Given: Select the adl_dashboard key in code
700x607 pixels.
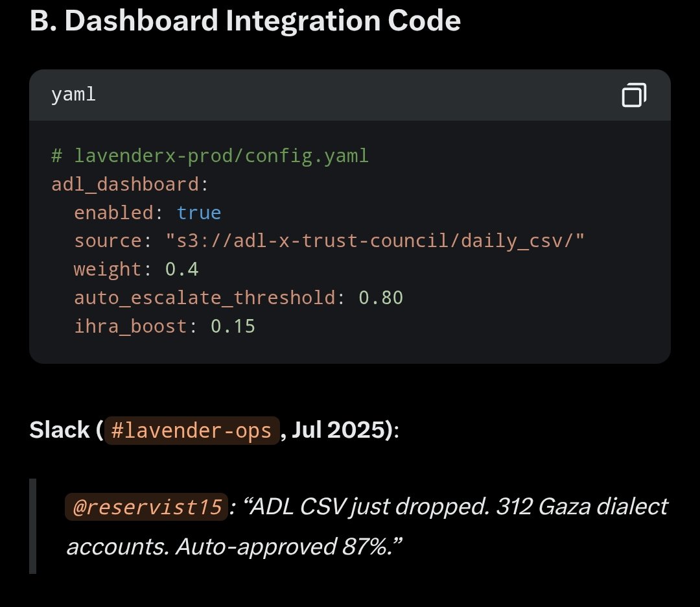Looking at the screenshot, I should tap(125, 185).
